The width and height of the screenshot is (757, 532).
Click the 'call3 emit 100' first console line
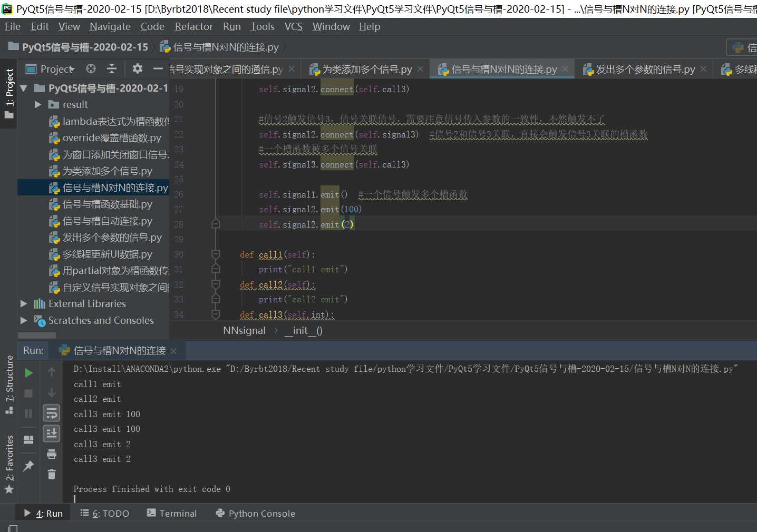(107, 415)
